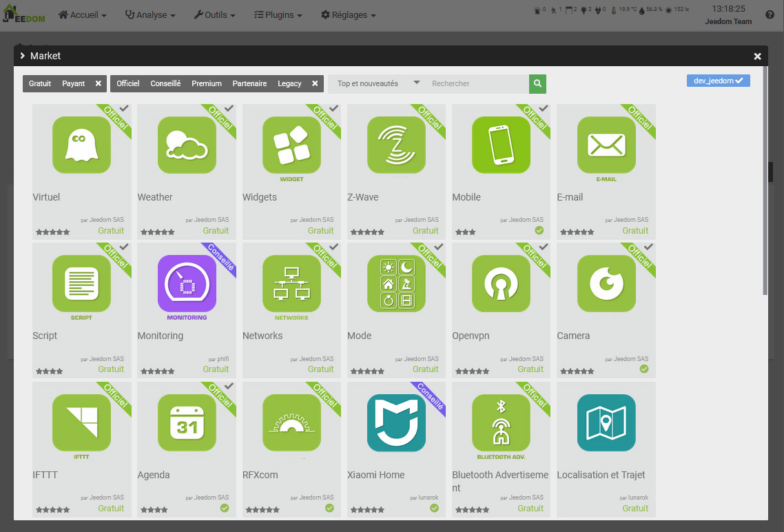Close the Market dialog
Image resolution: width=784 pixels, height=532 pixels.
pos(758,57)
